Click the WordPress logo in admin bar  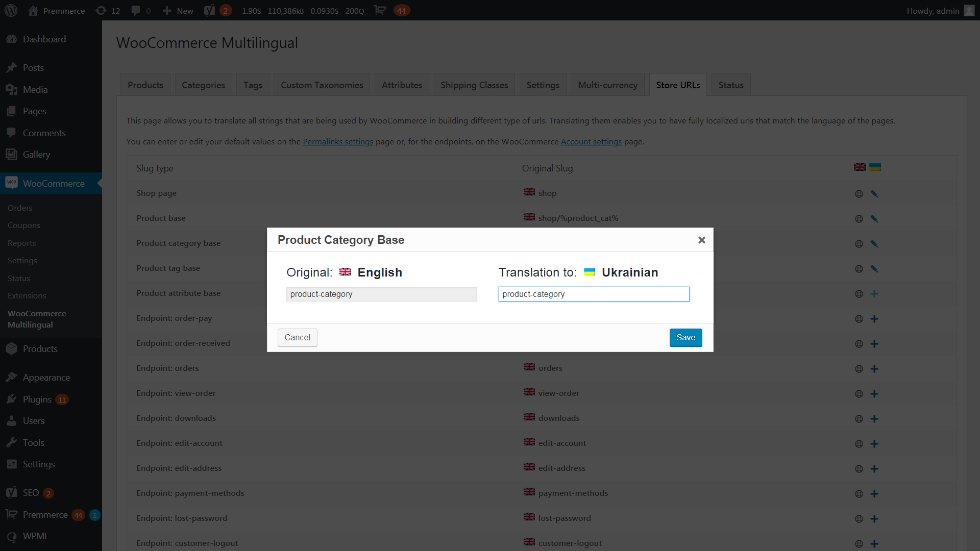(11, 10)
